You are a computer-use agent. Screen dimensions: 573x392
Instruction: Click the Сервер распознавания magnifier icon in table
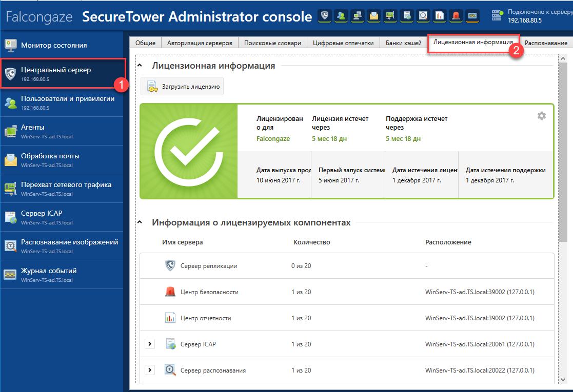(x=170, y=370)
